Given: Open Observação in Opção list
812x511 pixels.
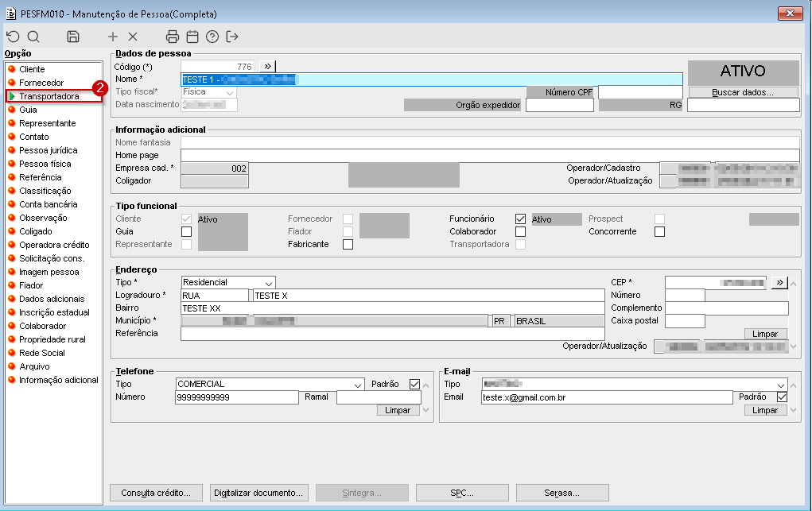Looking at the screenshot, I should 43,218.
